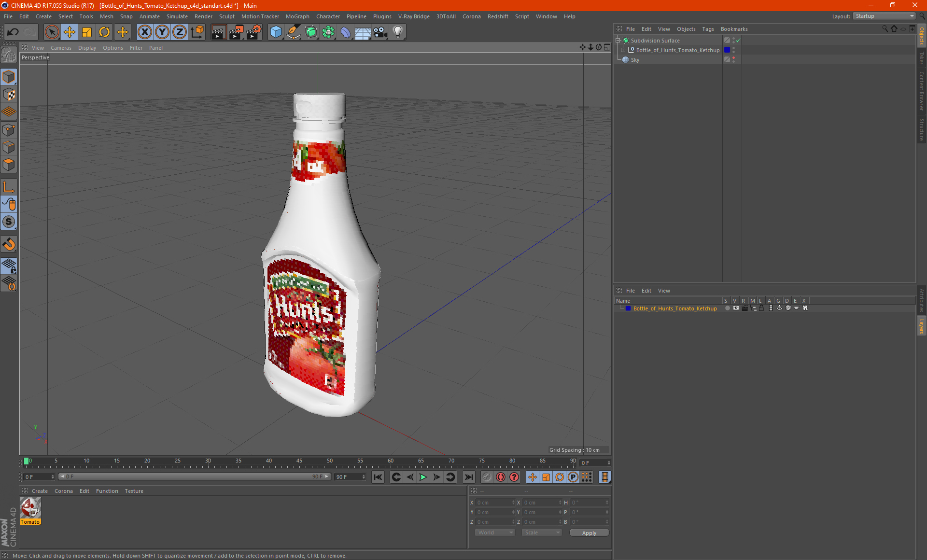Select the Tomato material thumbnail
The height and width of the screenshot is (560, 927).
coord(30,508)
